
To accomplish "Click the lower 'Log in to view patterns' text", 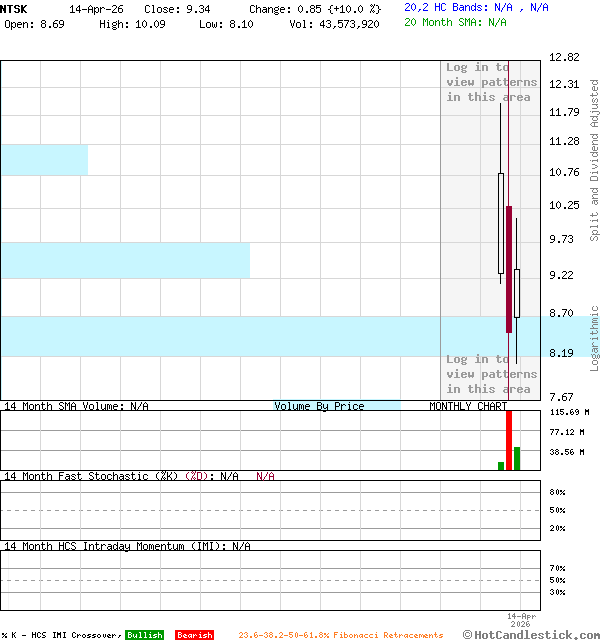I will [491, 374].
